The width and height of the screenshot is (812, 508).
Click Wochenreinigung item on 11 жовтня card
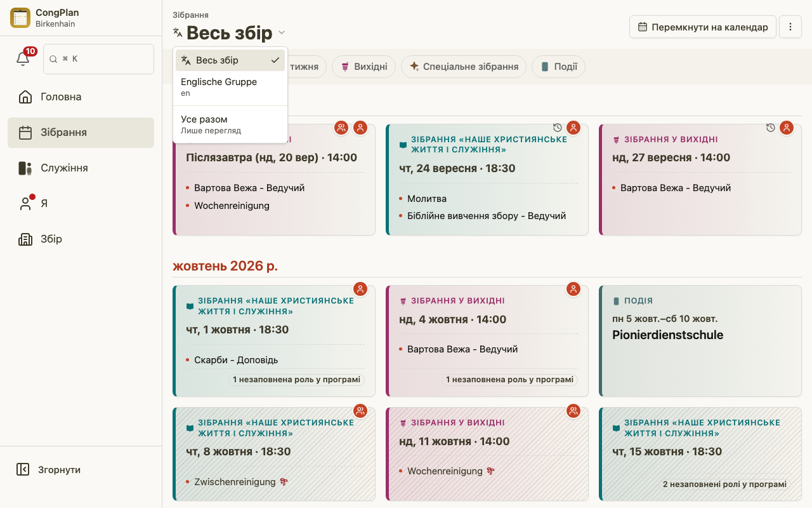pos(451,471)
